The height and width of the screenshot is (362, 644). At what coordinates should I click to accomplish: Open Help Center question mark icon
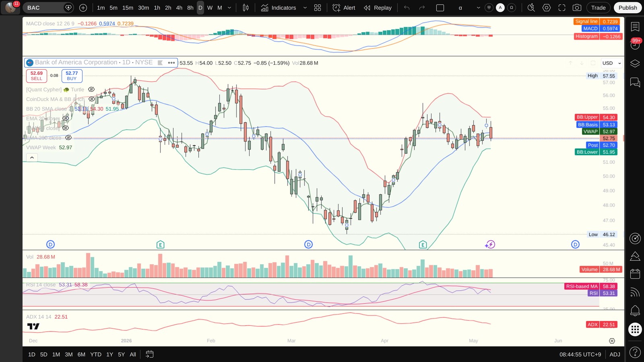click(635, 353)
